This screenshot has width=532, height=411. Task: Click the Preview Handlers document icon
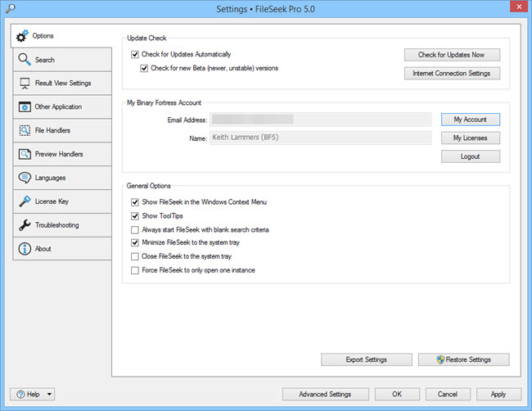[25, 154]
